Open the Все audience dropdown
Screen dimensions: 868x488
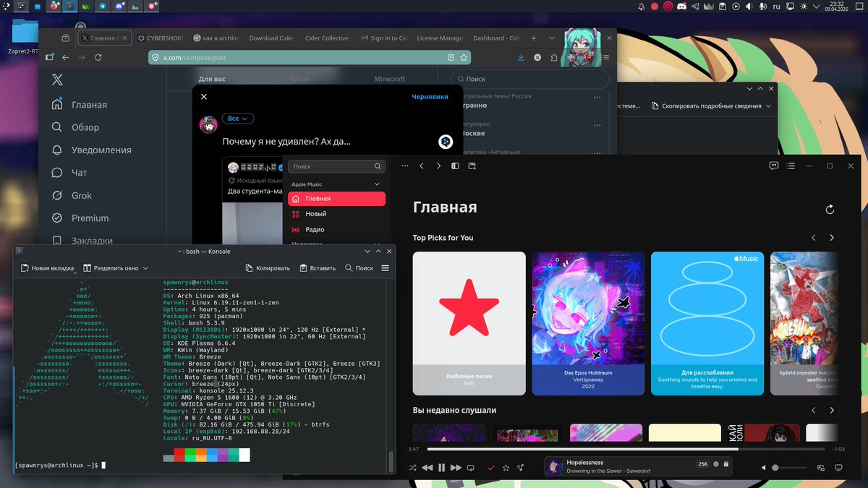click(237, 119)
